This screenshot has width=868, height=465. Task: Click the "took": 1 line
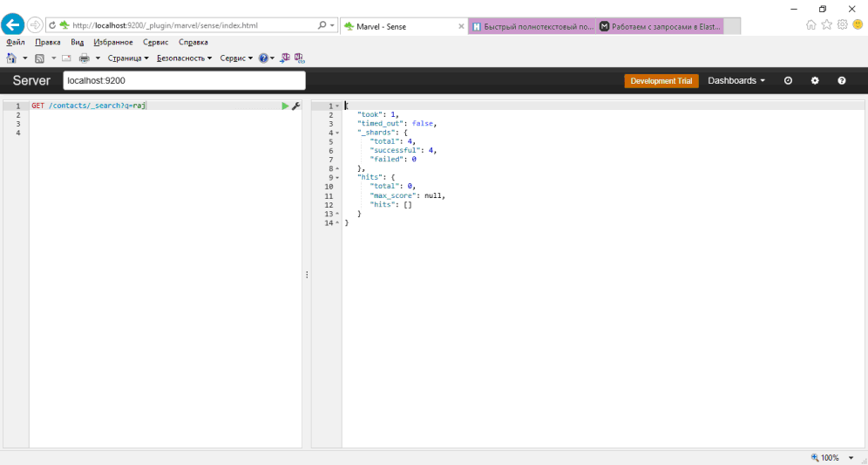(380, 115)
